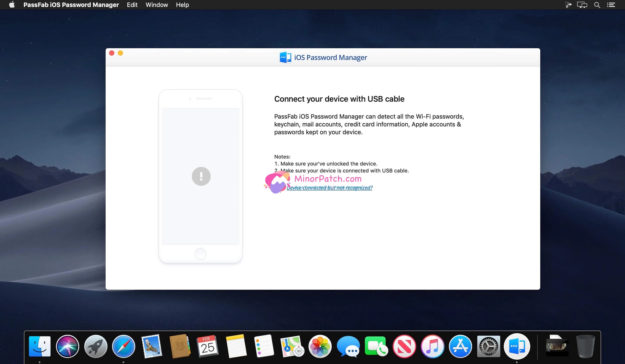This screenshot has width=625, height=364.
Task: Click the exclamation warning icon on phone
Action: [x=201, y=176]
